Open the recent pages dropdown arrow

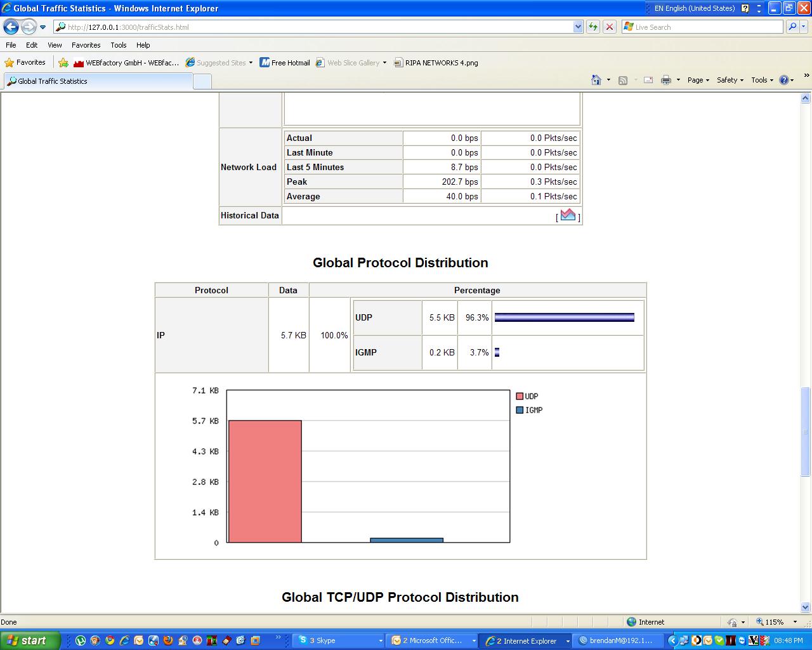pos(43,27)
